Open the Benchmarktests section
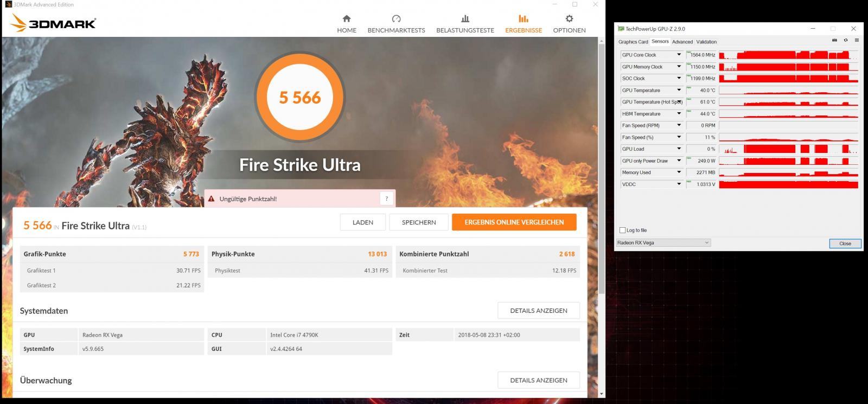The width and height of the screenshot is (868, 404). (396, 24)
